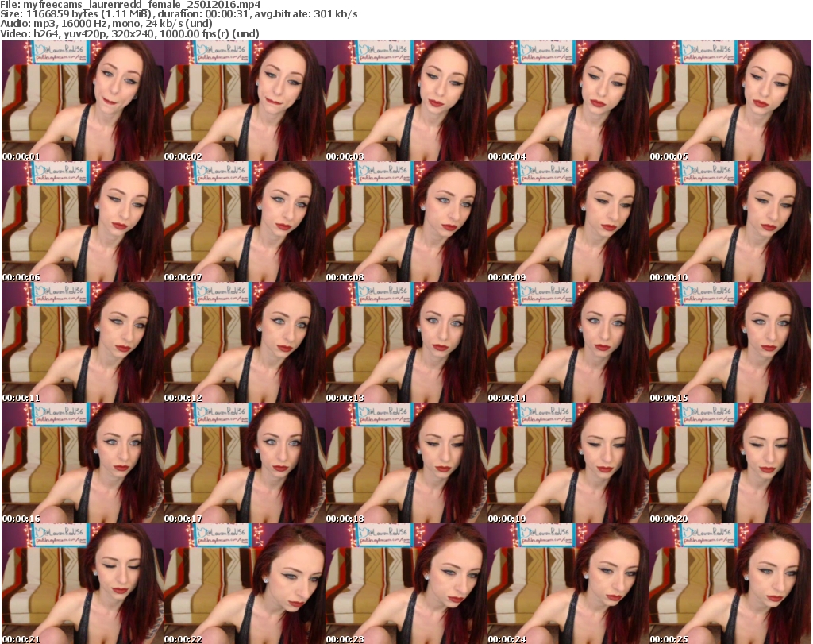Choose the thumbnail stamped 00:00:07
Screen dimensions: 813x644
pyautogui.click(x=245, y=222)
